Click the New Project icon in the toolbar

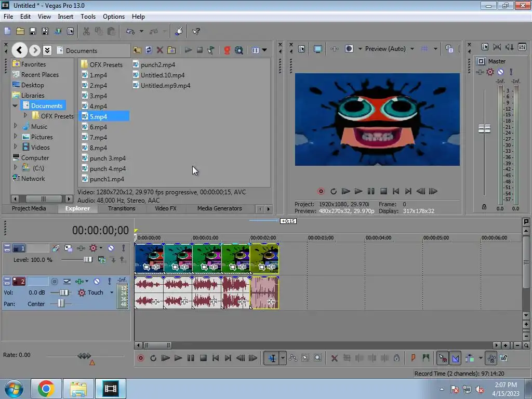(7, 31)
